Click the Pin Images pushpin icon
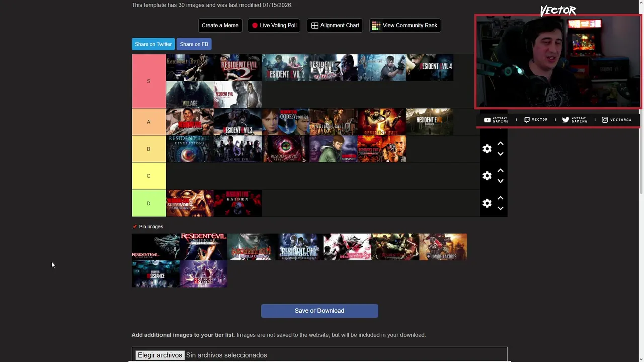Image resolution: width=644 pixels, height=362 pixels. pyautogui.click(x=134, y=227)
